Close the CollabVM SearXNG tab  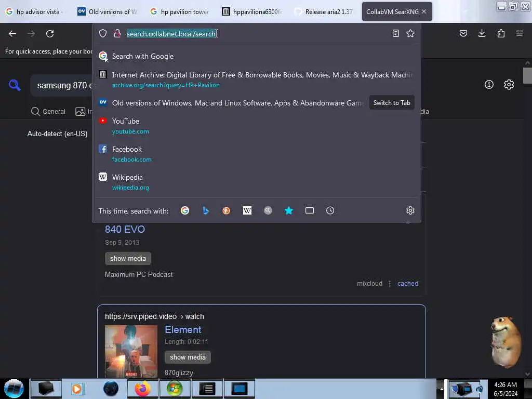tap(424, 11)
